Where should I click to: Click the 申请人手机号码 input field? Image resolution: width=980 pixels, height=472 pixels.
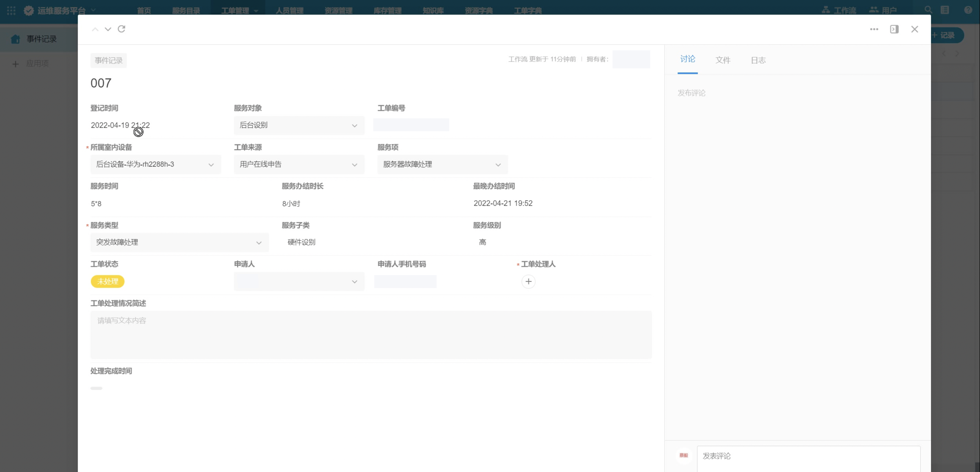point(405,282)
